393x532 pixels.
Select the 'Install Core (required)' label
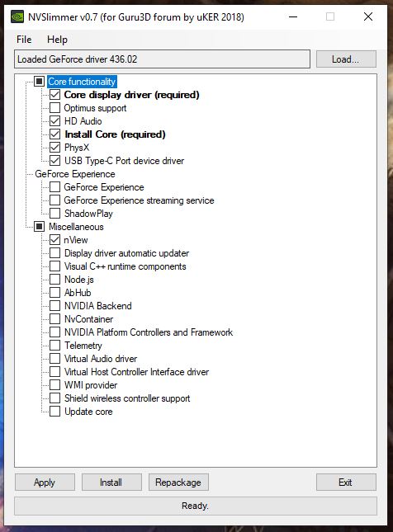(115, 134)
